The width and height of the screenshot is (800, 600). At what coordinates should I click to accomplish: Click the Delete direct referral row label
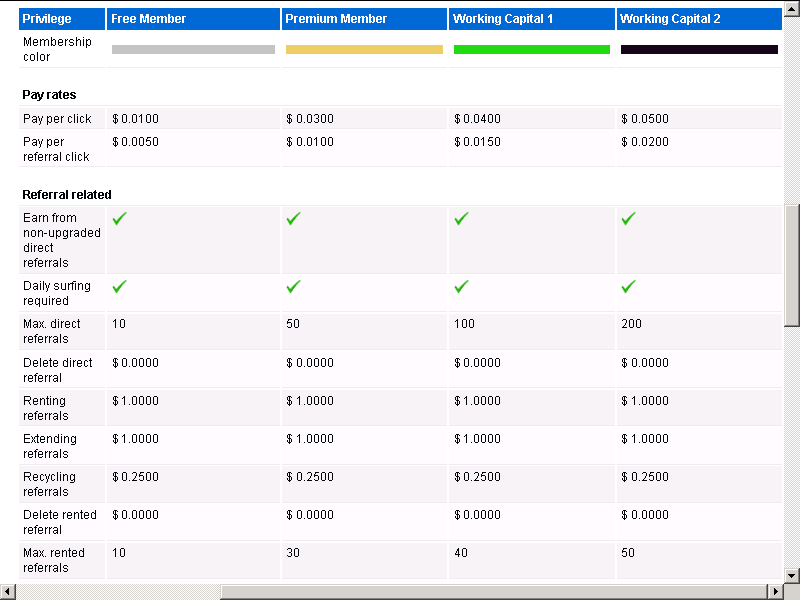[x=58, y=370]
